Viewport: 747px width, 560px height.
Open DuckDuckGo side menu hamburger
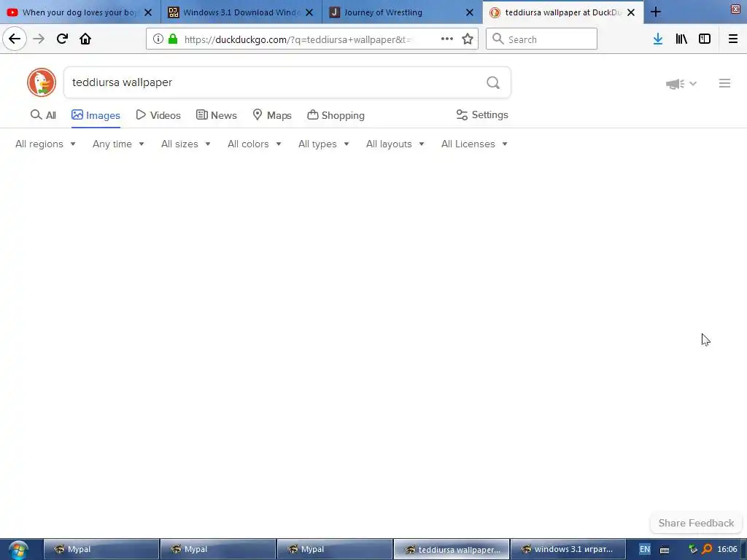[724, 83]
